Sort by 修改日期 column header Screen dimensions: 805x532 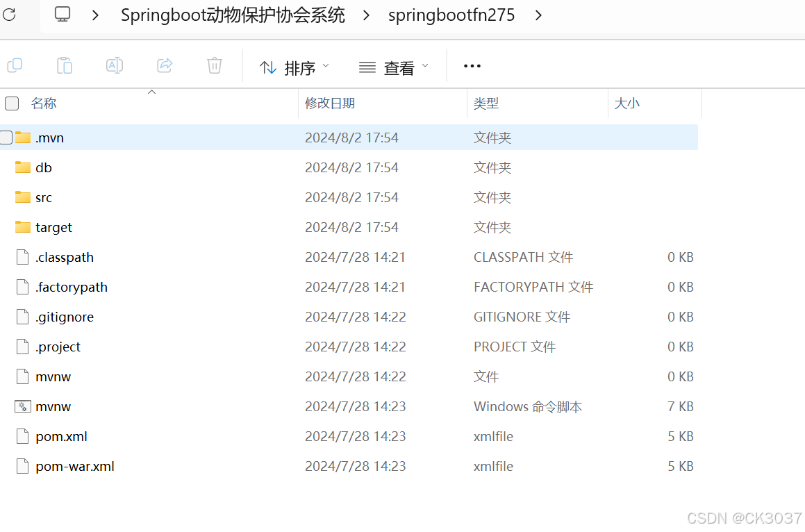click(330, 103)
